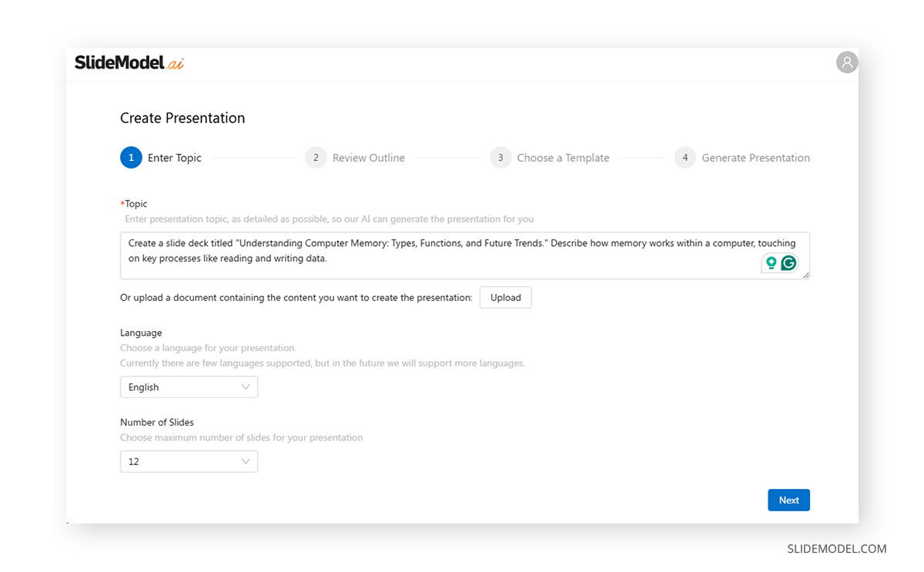The height and width of the screenshot is (572, 924).
Task: Click the Topic text area resize handle
Action: (805, 275)
